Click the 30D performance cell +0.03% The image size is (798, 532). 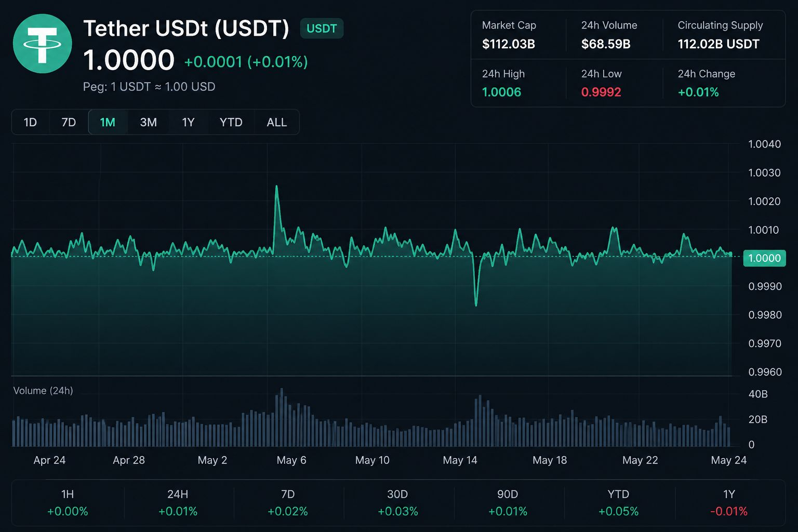398,503
